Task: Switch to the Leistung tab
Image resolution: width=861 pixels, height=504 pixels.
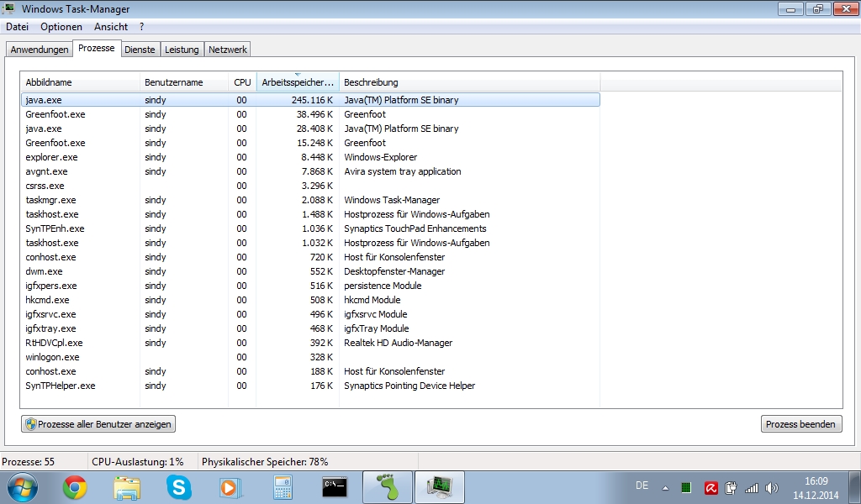Action: [x=182, y=50]
